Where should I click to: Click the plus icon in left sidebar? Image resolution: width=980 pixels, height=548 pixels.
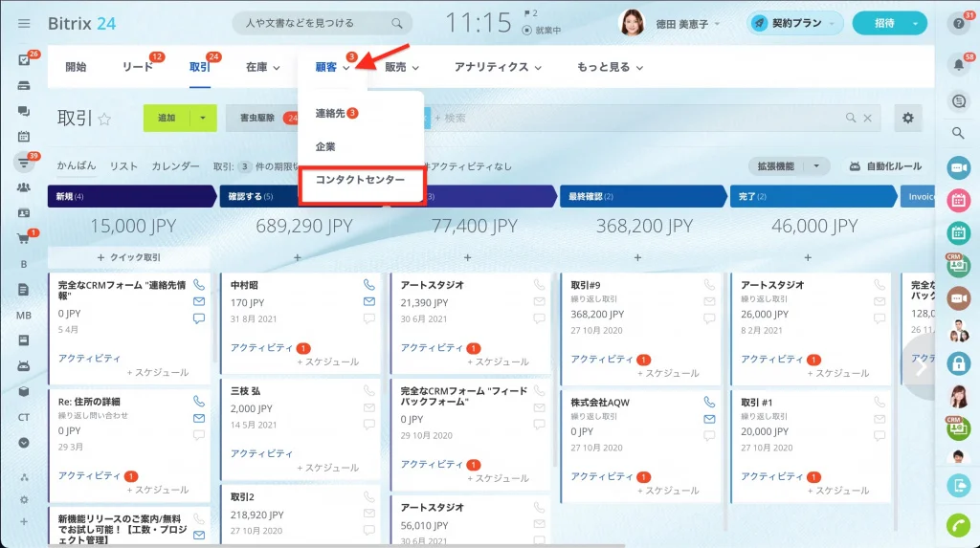tap(24, 522)
